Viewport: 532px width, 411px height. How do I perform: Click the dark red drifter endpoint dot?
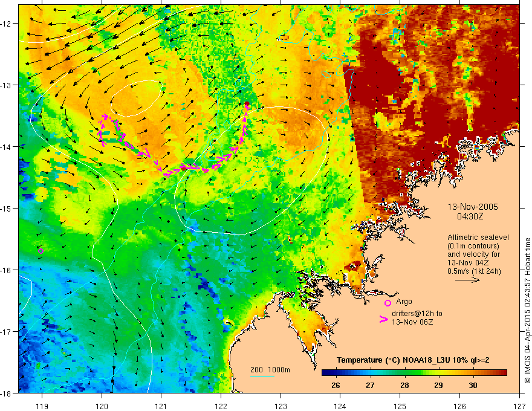coord(247,103)
